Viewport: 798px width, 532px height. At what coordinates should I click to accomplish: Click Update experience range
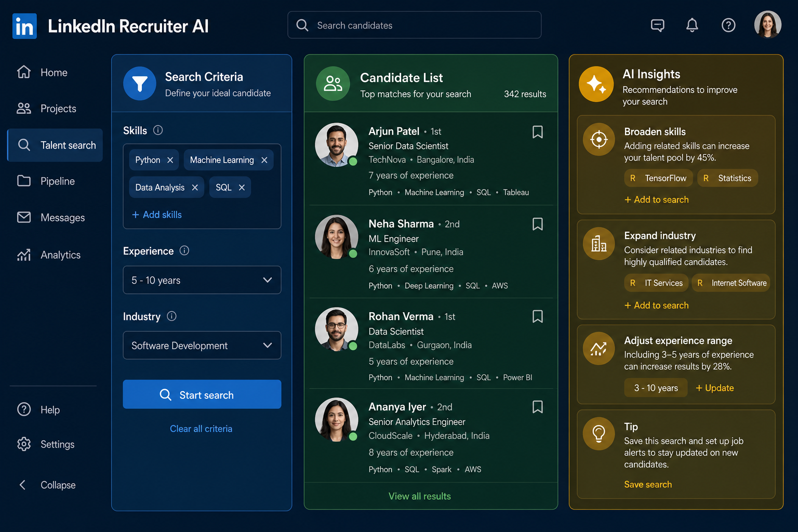[715, 388]
